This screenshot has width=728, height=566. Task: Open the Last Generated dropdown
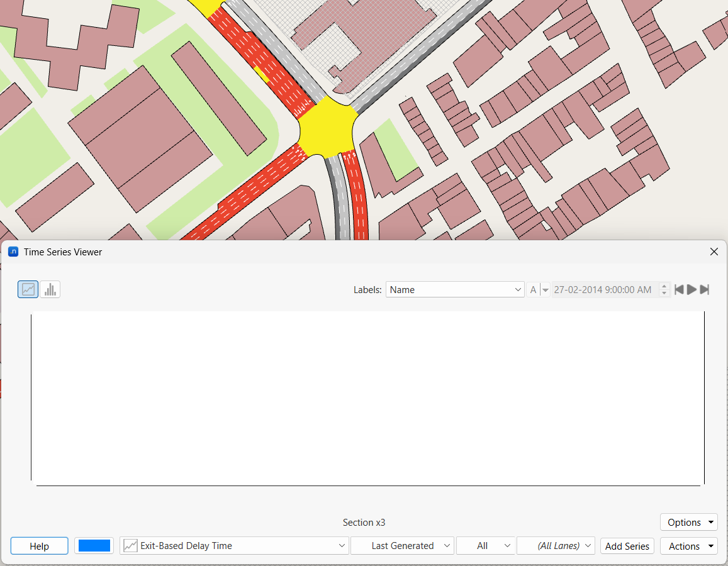tap(402, 546)
